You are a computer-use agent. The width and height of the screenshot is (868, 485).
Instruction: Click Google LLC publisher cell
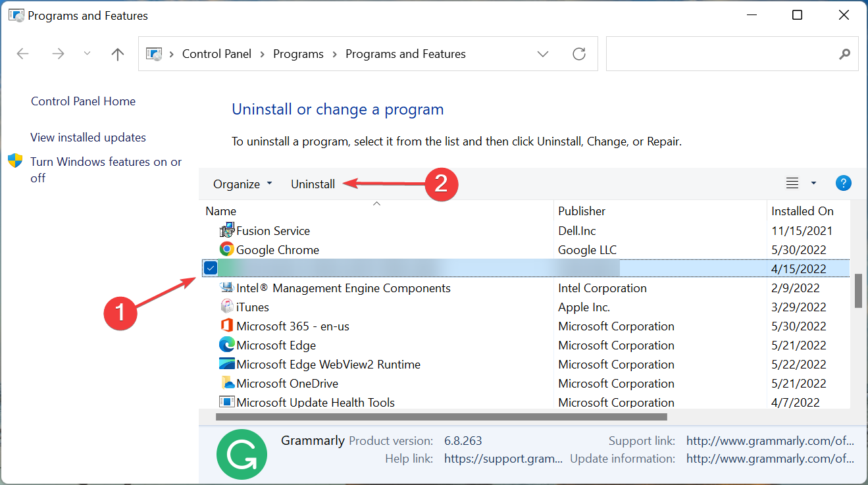pyautogui.click(x=588, y=250)
